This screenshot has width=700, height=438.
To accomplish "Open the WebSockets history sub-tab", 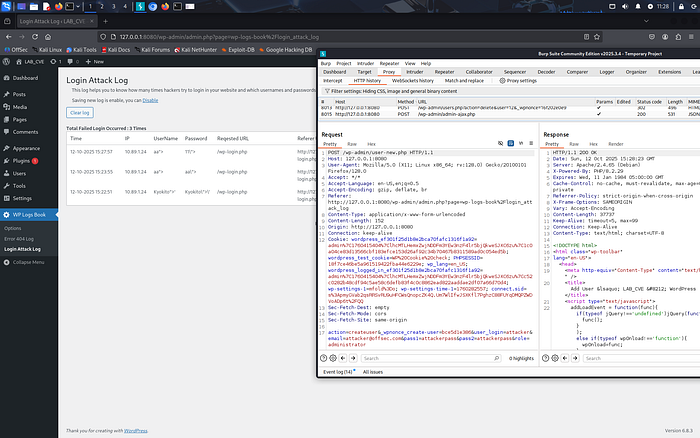I will tap(412, 81).
